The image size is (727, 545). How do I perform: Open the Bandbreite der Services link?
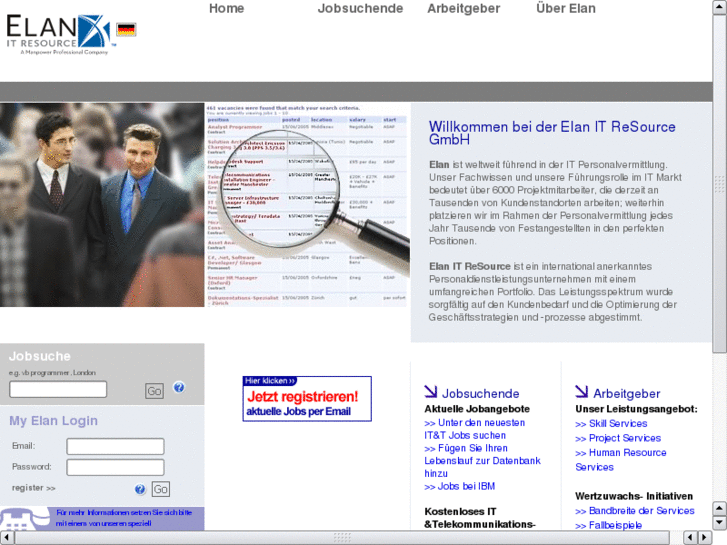[x=635, y=511]
